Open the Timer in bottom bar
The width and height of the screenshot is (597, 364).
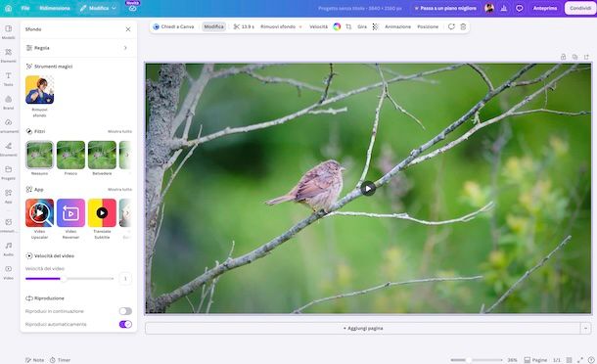[60, 360]
